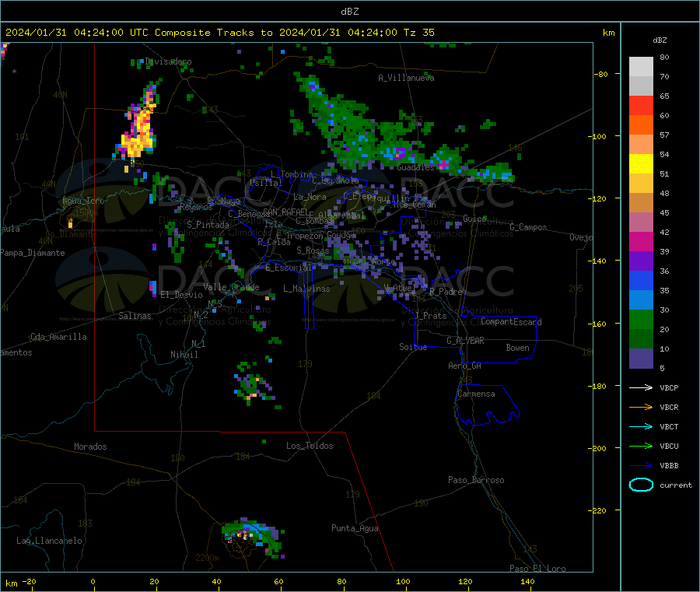The image size is (700, 592).
Task: Click the SAN_RAFAEL map label
Action: point(285,212)
